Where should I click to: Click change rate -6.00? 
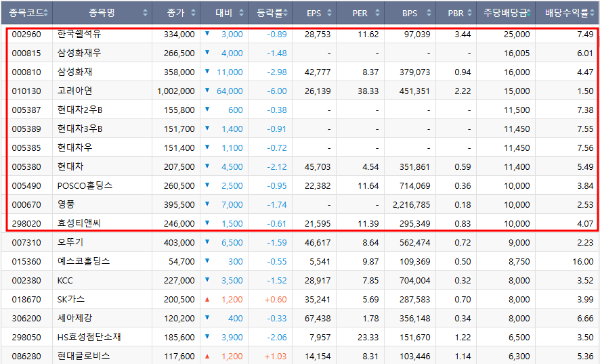pyautogui.click(x=277, y=91)
